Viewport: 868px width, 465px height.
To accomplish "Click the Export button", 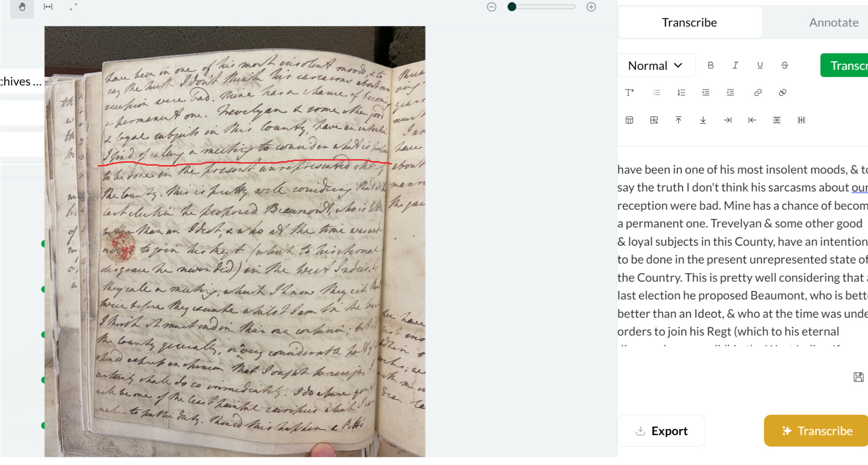I will [x=661, y=431].
